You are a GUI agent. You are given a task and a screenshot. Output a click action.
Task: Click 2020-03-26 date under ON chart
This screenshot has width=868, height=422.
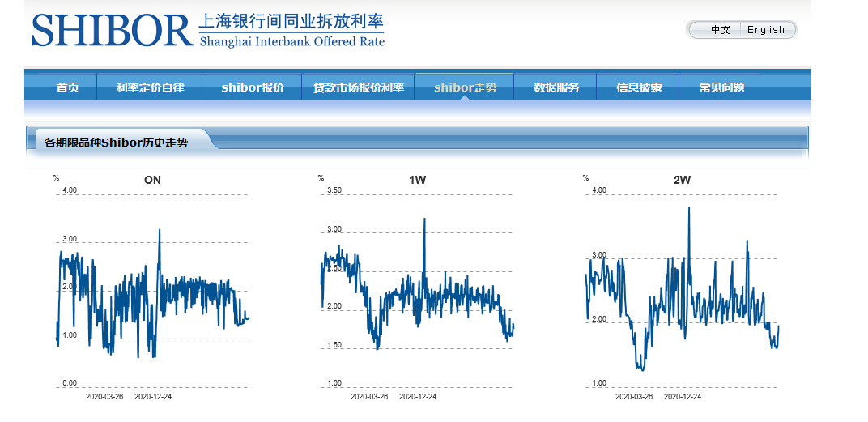point(104,397)
